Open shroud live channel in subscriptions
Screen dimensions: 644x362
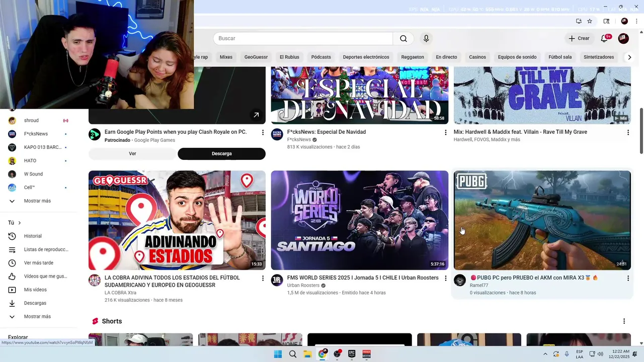click(x=38, y=121)
